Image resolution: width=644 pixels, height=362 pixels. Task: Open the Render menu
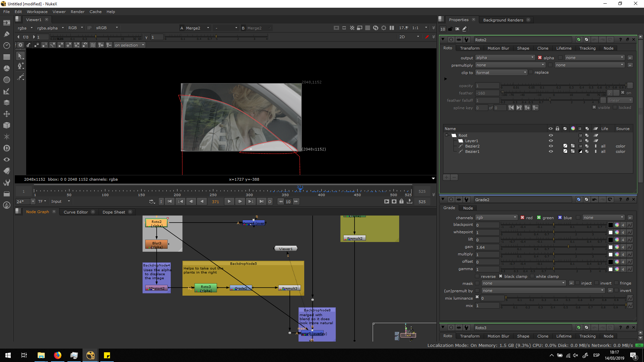77,12
